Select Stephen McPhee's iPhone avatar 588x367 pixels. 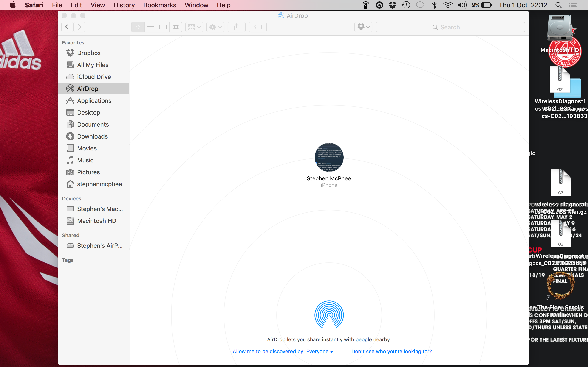[329, 157]
